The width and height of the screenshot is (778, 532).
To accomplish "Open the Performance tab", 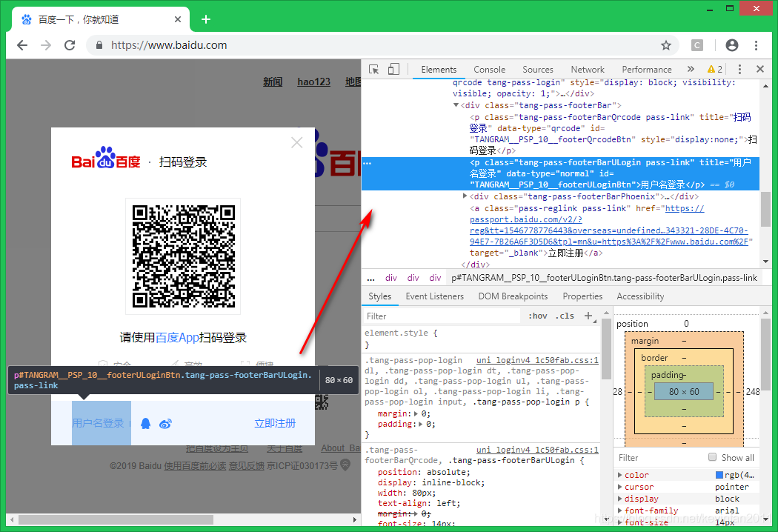I will [x=647, y=70].
